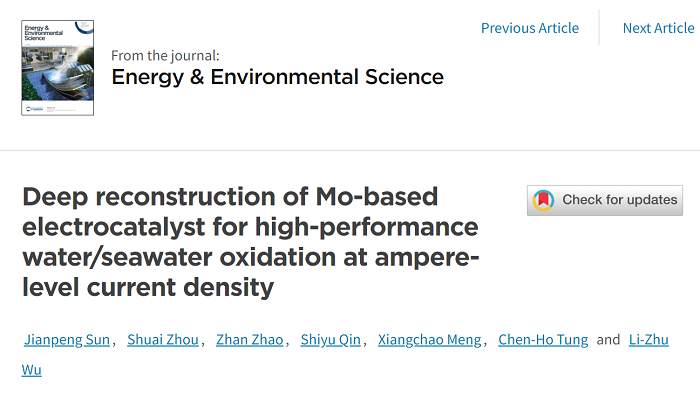Click the article title heading text

250,242
